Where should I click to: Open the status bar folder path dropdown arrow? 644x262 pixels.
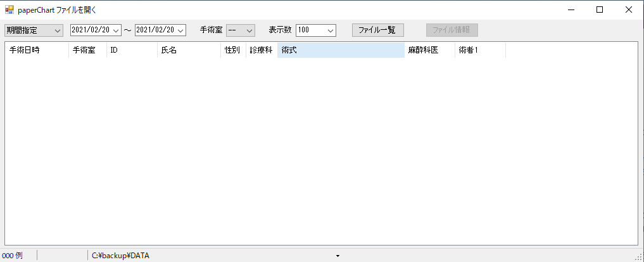tap(338, 256)
